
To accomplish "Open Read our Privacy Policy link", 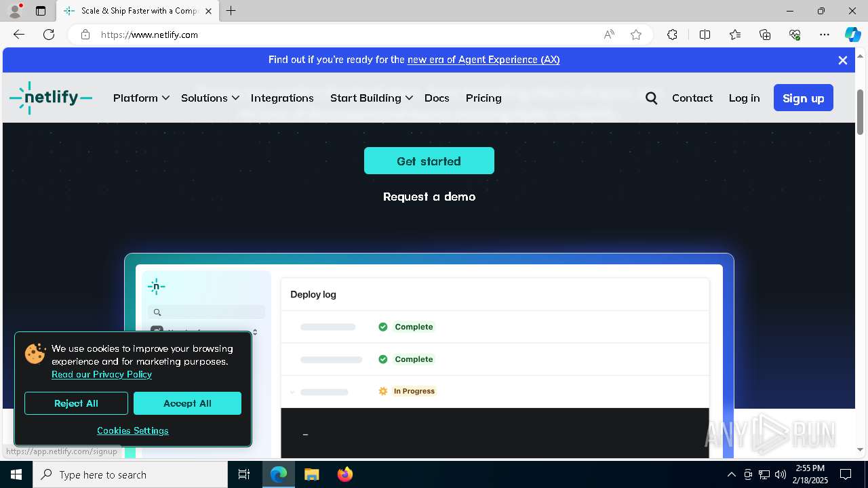I will [x=102, y=374].
